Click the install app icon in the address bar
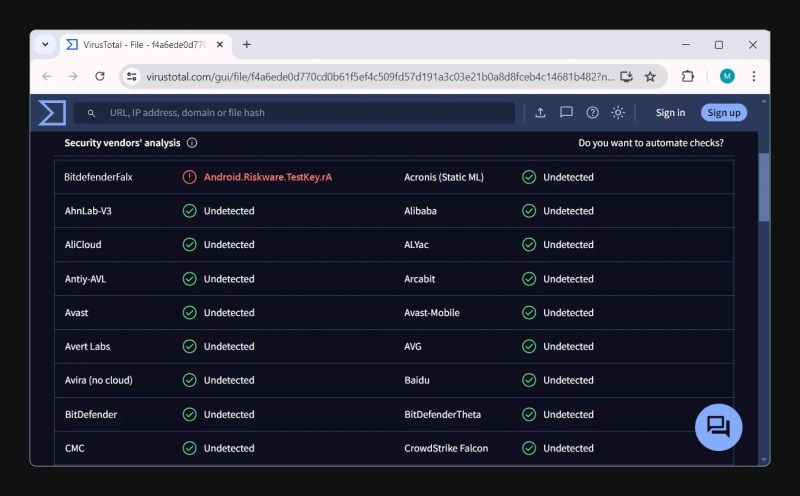 coord(626,77)
